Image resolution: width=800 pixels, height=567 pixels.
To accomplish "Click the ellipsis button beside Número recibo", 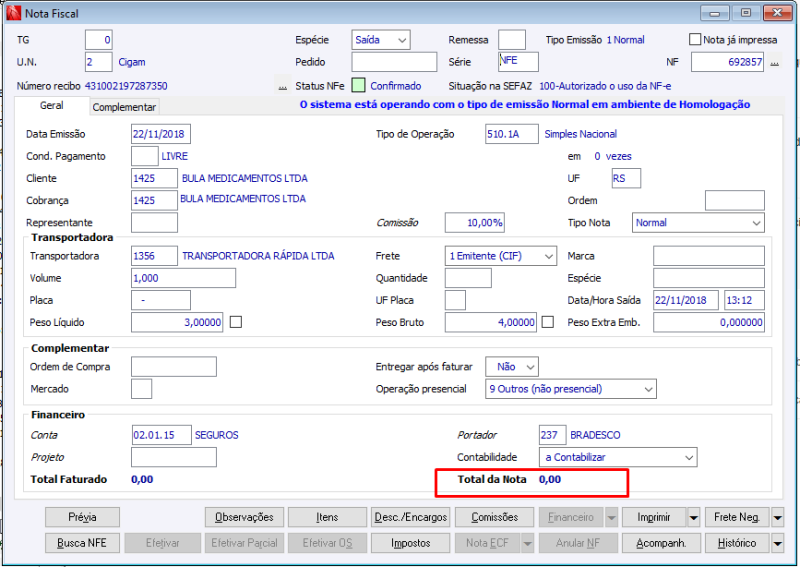I will (x=283, y=86).
